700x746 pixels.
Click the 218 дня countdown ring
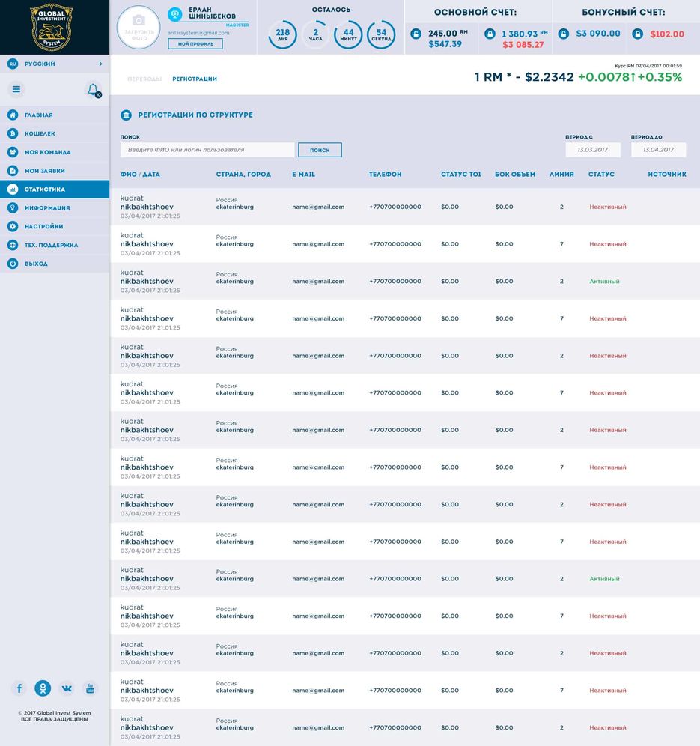[282, 34]
